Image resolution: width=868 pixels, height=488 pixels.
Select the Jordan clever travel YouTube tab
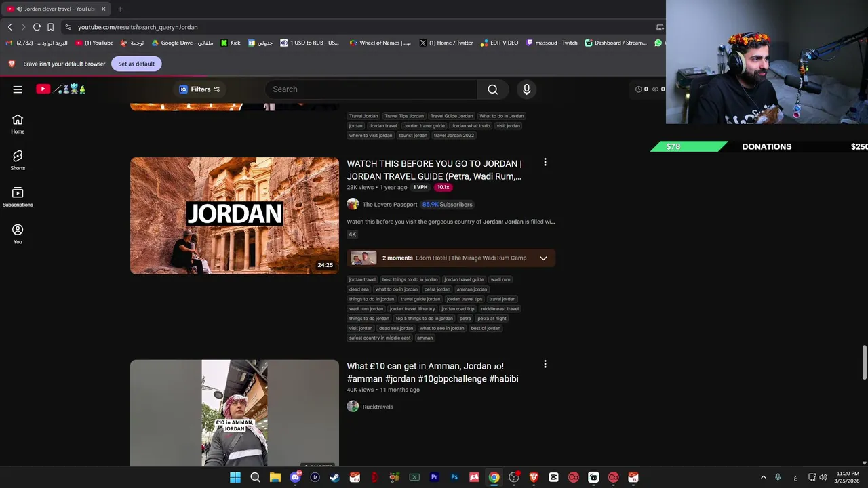point(54,9)
